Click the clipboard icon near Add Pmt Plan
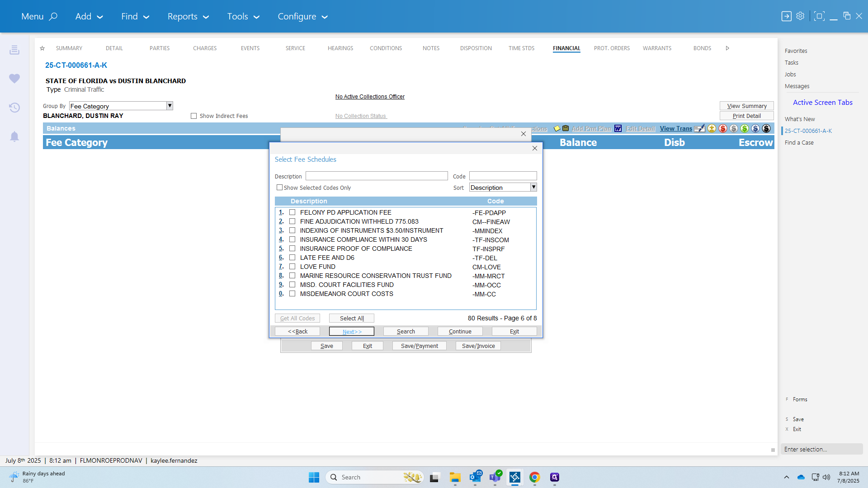Screen dimensions: 868x488 coord(566,128)
